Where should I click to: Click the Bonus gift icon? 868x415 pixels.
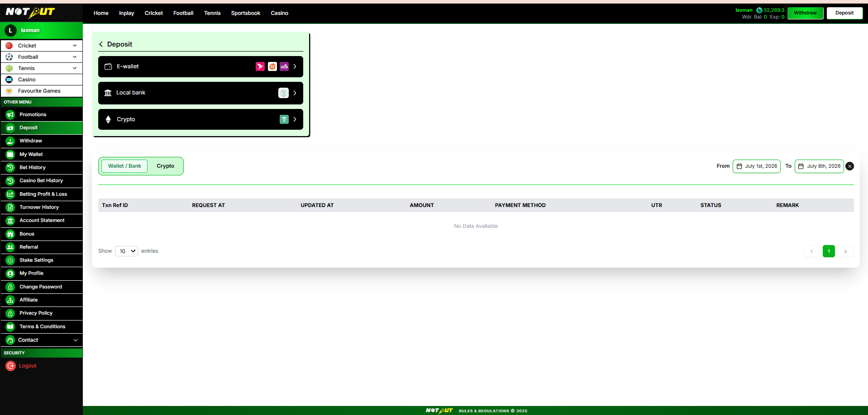coord(10,234)
